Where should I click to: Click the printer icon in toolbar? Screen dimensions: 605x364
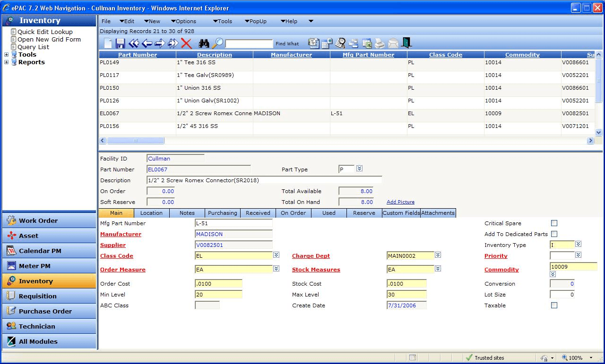380,43
